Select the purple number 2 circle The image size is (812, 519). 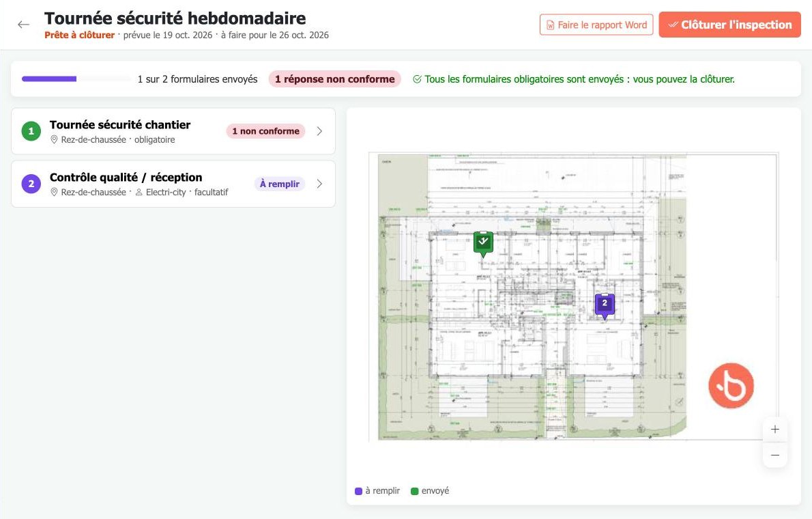click(x=31, y=184)
